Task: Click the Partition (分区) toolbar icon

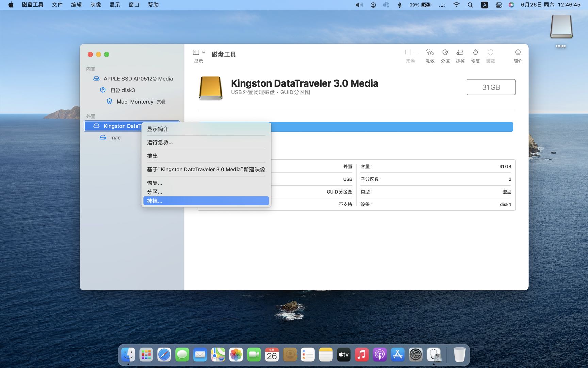Action: tap(445, 52)
